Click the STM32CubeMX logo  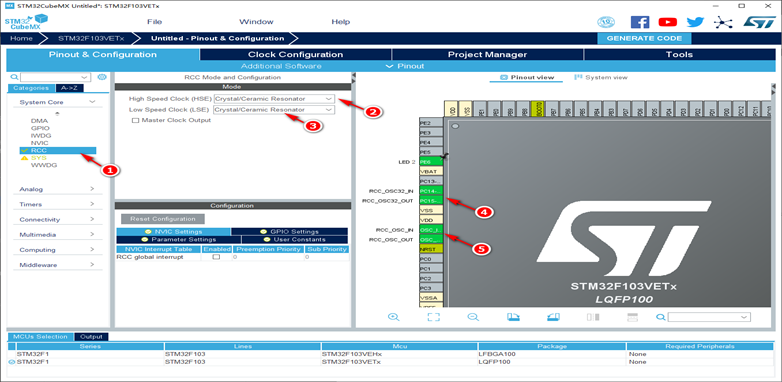pyautogui.click(x=26, y=22)
